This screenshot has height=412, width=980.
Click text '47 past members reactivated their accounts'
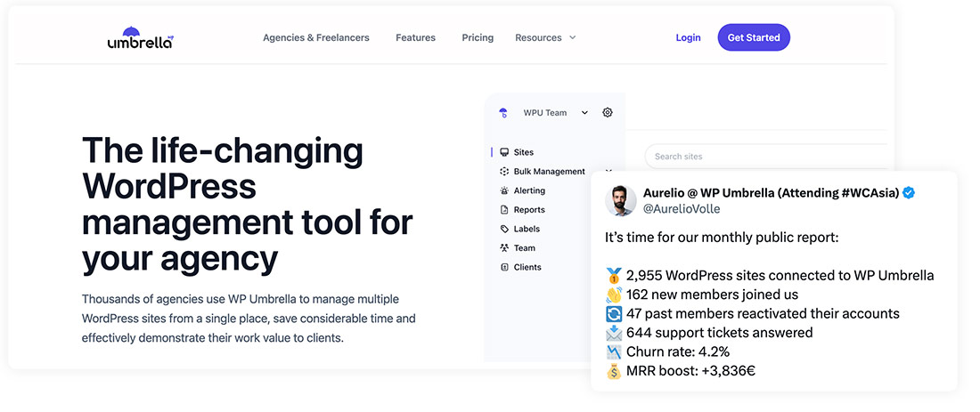pos(763,313)
